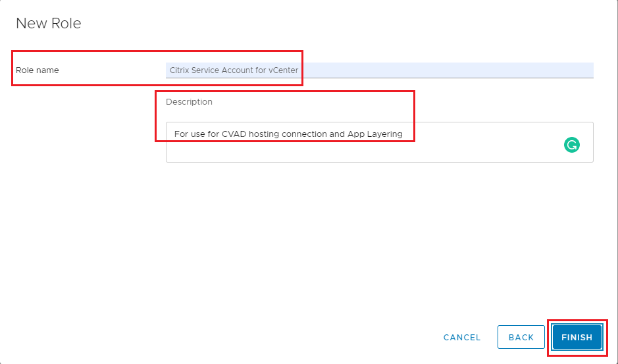Cancel the New Role dialog
Viewport: 618px width, 364px height.
pyautogui.click(x=462, y=337)
